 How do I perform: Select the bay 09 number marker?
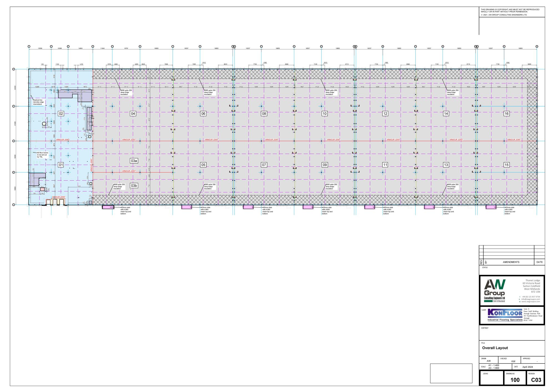[x=324, y=165]
